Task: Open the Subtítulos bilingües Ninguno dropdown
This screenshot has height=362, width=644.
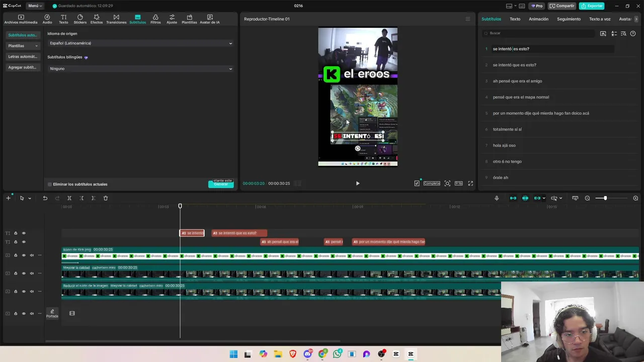Action: click(x=140, y=69)
